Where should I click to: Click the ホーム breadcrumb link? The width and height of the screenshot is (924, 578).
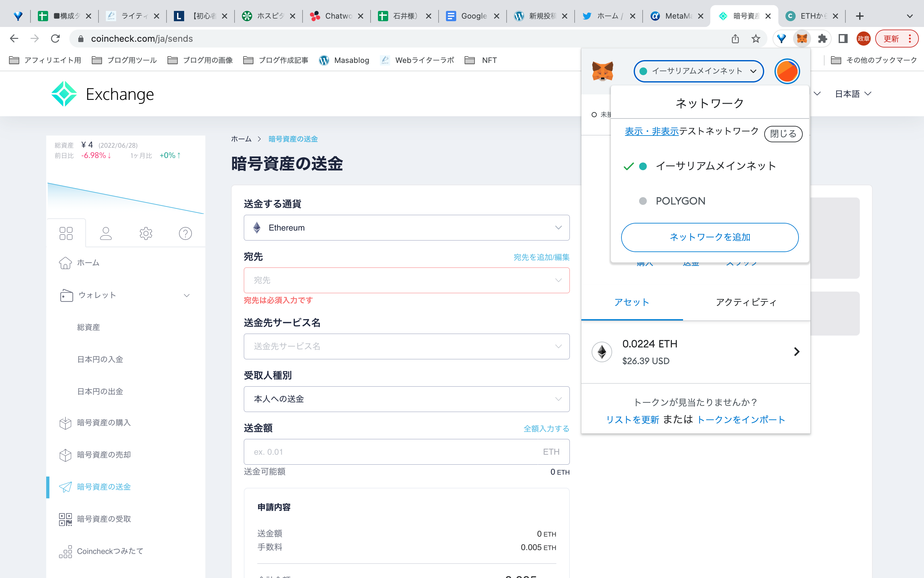click(241, 139)
